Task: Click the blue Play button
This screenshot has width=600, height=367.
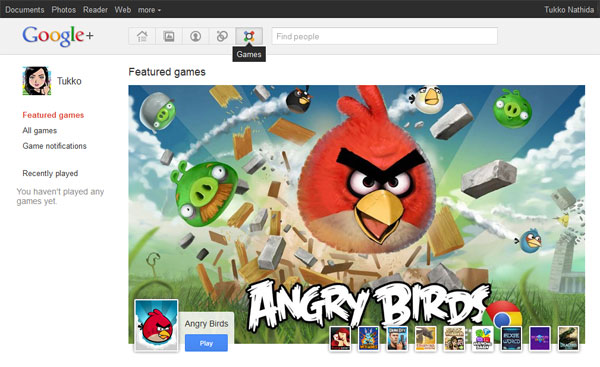Action: (x=206, y=343)
